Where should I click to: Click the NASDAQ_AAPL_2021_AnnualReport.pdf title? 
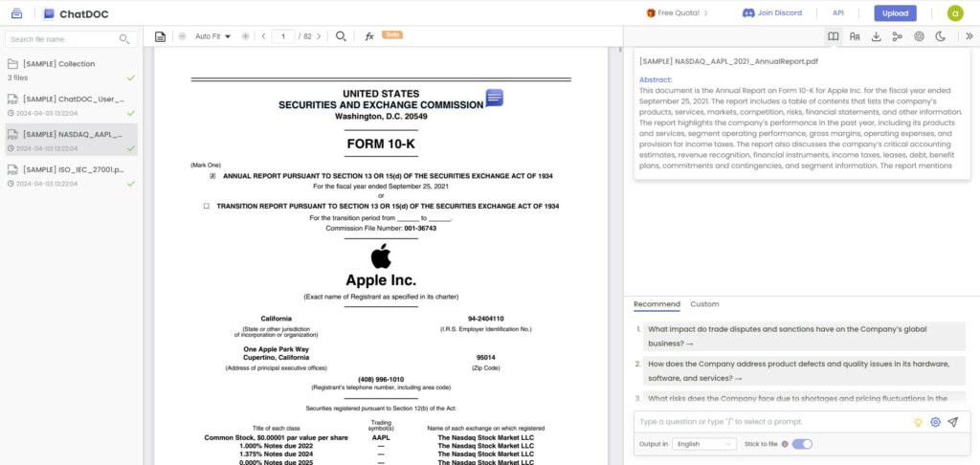[x=728, y=61]
